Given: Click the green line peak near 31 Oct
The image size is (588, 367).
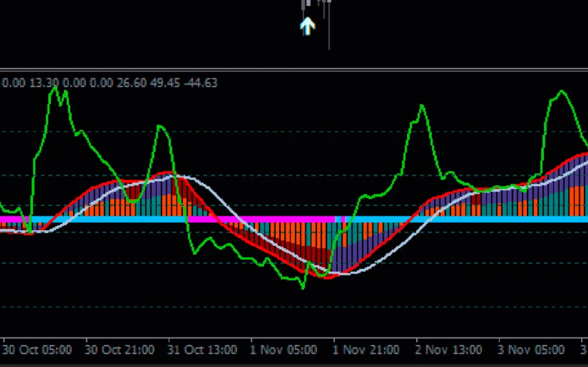Looking at the screenshot, I should pyautogui.click(x=162, y=126).
